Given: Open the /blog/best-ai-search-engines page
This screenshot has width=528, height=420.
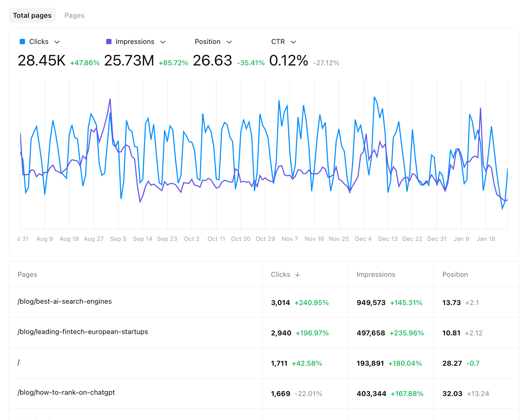Looking at the screenshot, I should 64,301.
